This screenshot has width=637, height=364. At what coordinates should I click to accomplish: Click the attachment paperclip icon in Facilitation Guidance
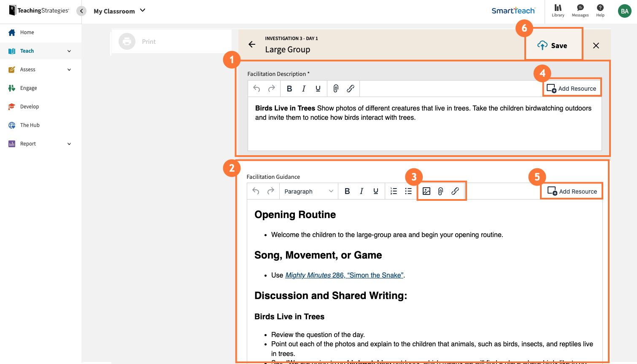click(x=441, y=191)
